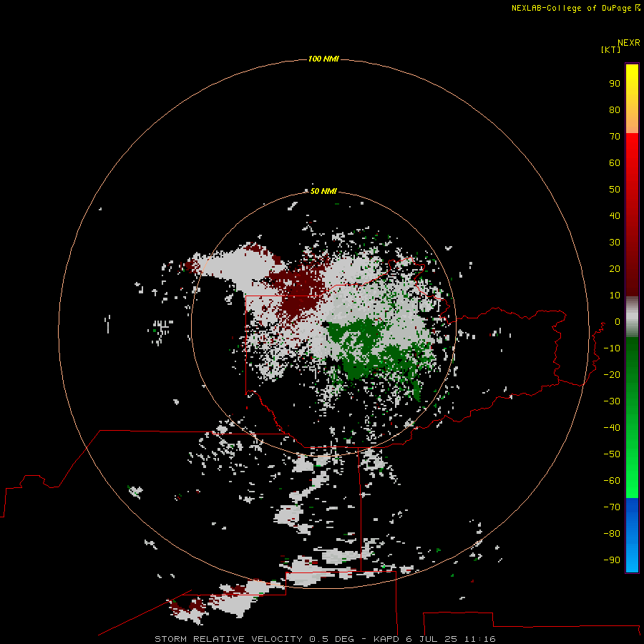Click the 0 value on velocity scale
The width and height of the screenshot is (644, 644).
[x=618, y=322]
